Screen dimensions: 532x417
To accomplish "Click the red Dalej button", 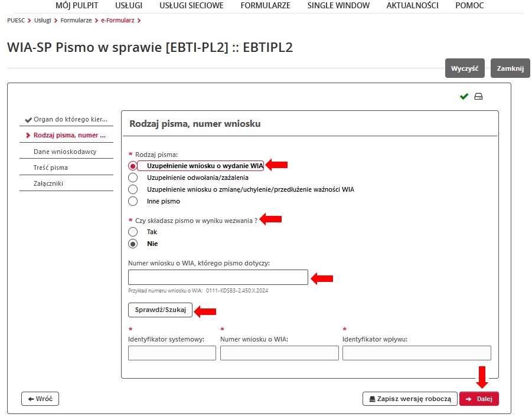I will (479, 399).
